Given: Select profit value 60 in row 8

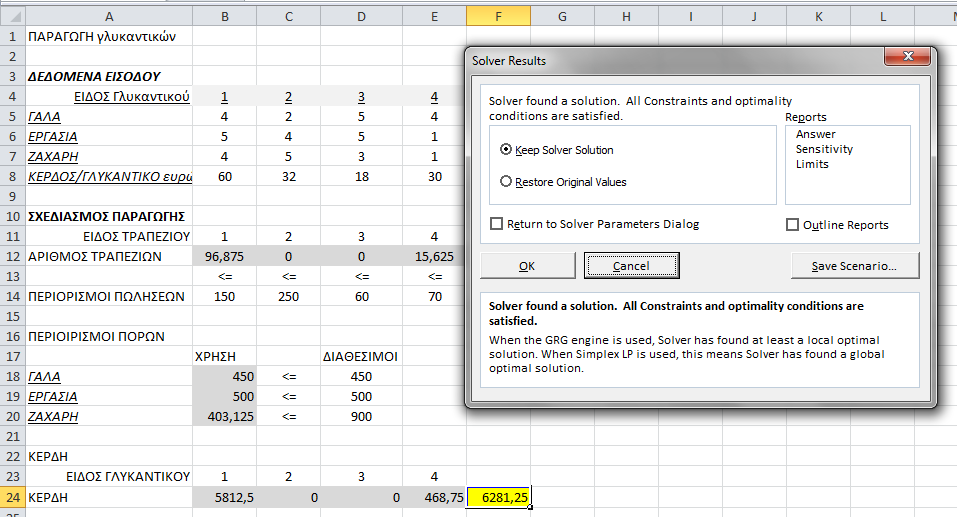Looking at the screenshot, I should pyautogui.click(x=225, y=176).
